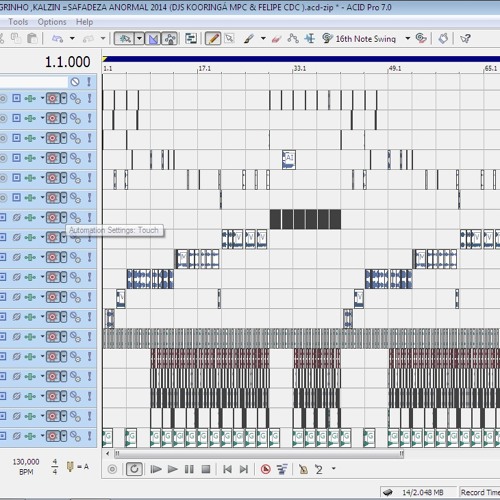Select the Groove Erase tool

pyautogui.click(x=421, y=39)
